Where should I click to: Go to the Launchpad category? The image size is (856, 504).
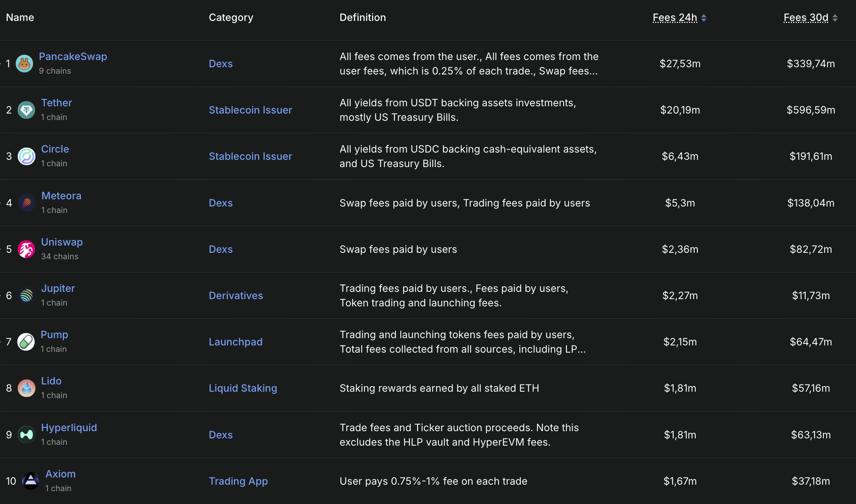[x=236, y=342]
